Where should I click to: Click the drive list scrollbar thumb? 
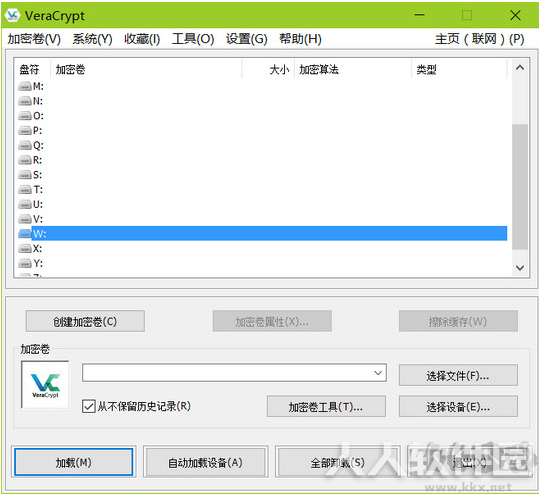coord(520,186)
